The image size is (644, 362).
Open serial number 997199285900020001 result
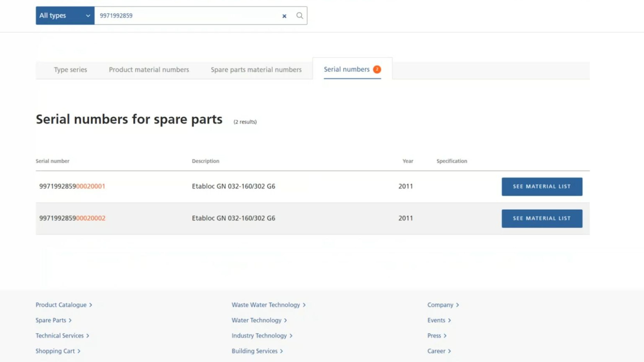click(72, 186)
